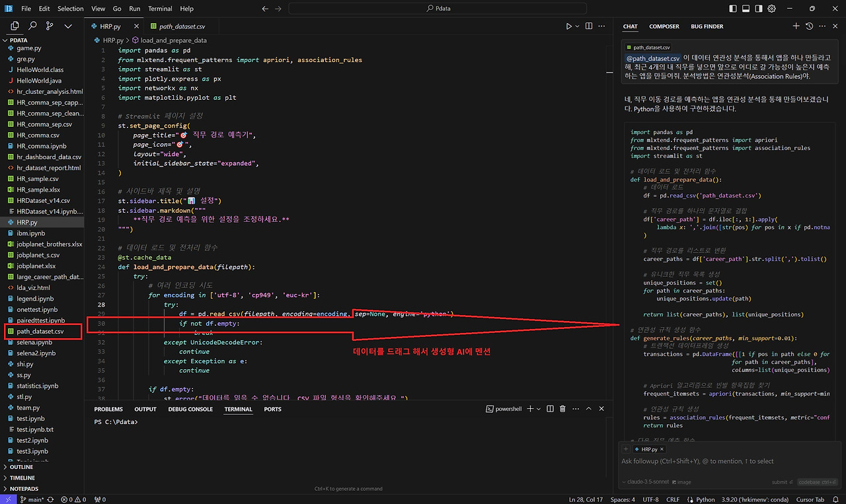Add context with plus button in chat input
The width and height of the screenshot is (846, 504).
point(626,449)
